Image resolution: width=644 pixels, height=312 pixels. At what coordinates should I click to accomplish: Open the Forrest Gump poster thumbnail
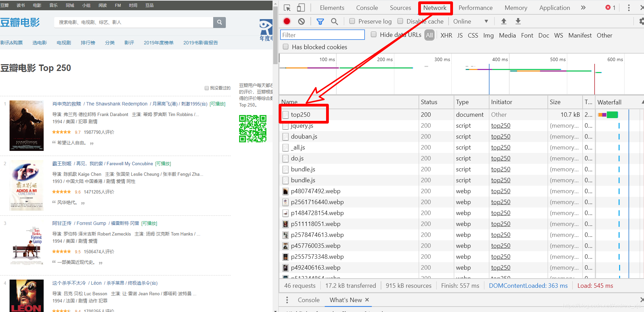tap(27, 245)
